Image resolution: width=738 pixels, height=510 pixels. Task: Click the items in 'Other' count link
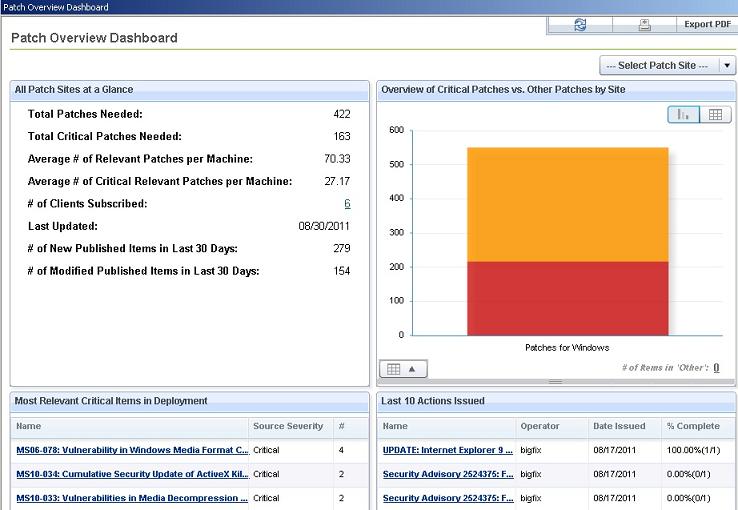point(716,368)
